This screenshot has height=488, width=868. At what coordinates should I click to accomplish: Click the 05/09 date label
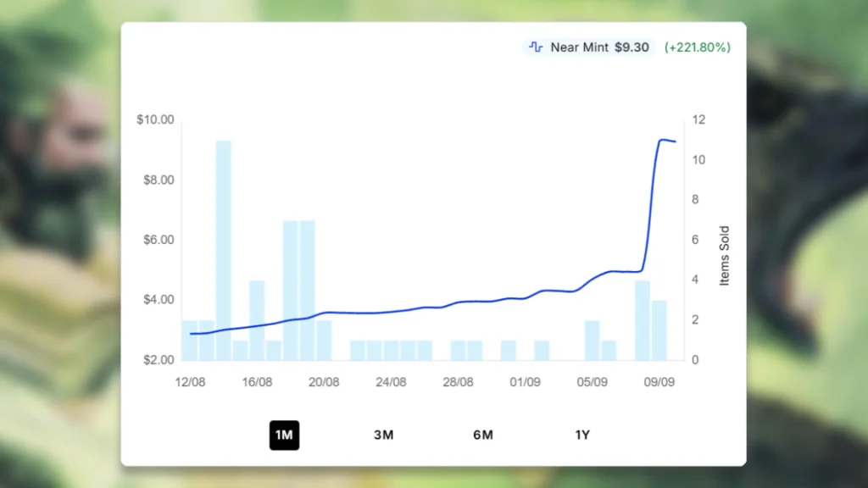point(592,382)
